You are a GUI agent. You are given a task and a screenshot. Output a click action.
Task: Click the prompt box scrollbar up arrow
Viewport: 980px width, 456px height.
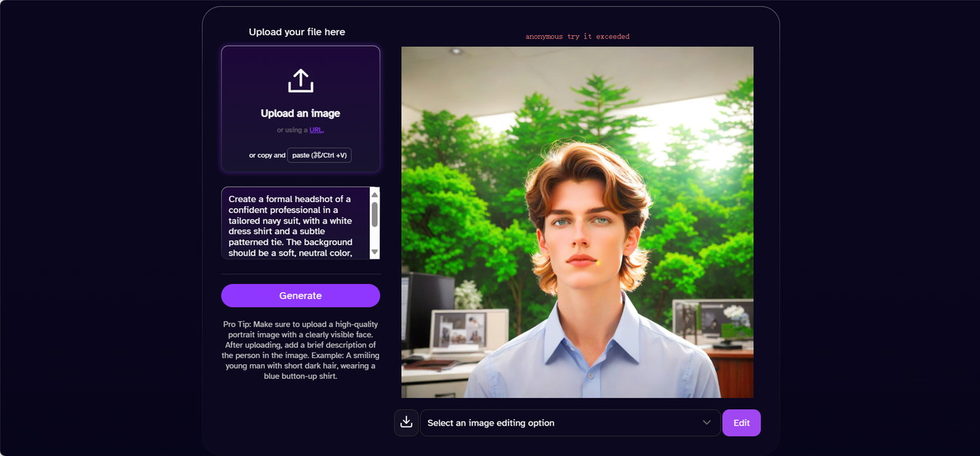pos(374,194)
